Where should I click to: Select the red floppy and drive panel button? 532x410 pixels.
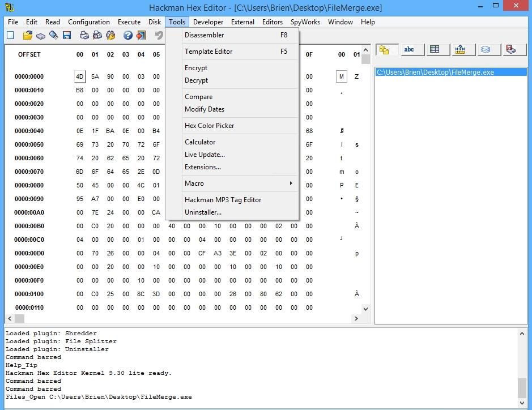tap(514, 50)
